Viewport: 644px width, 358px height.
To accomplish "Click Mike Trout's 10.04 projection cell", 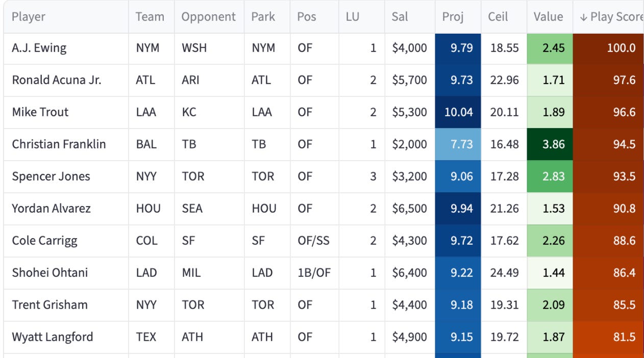I will [x=458, y=112].
